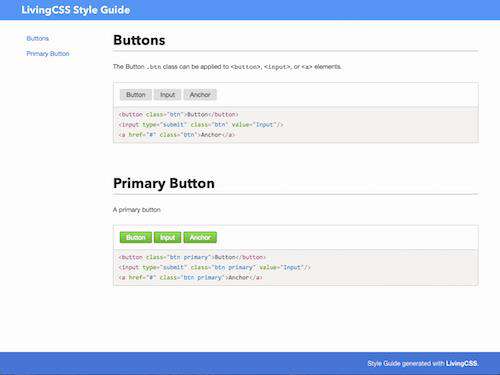Click the green primary Button example

pyautogui.click(x=136, y=237)
